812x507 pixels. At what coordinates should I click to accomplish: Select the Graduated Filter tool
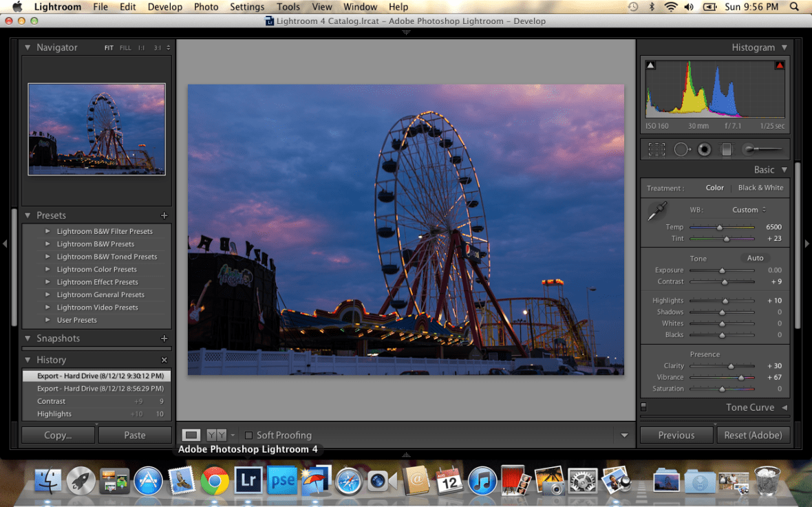click(x=726, y=149)
